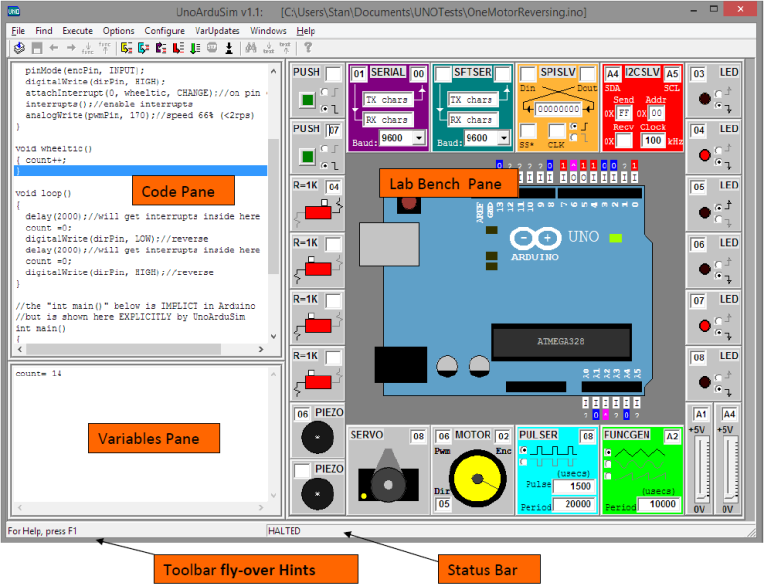Select the upper radio button of LED 08
This screenshot has width=764, height=586.
[718, 378]
